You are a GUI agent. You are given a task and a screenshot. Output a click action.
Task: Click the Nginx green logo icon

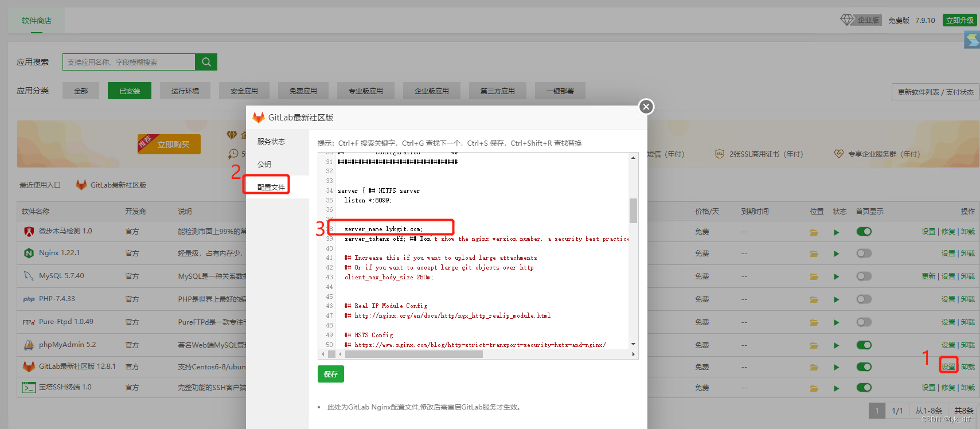tap(29, 253)
